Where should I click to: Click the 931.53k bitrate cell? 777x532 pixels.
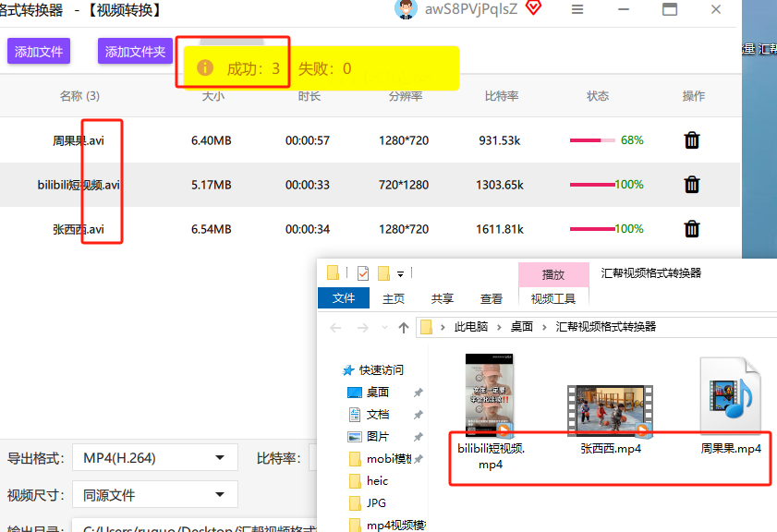click(x=500, y=140)
